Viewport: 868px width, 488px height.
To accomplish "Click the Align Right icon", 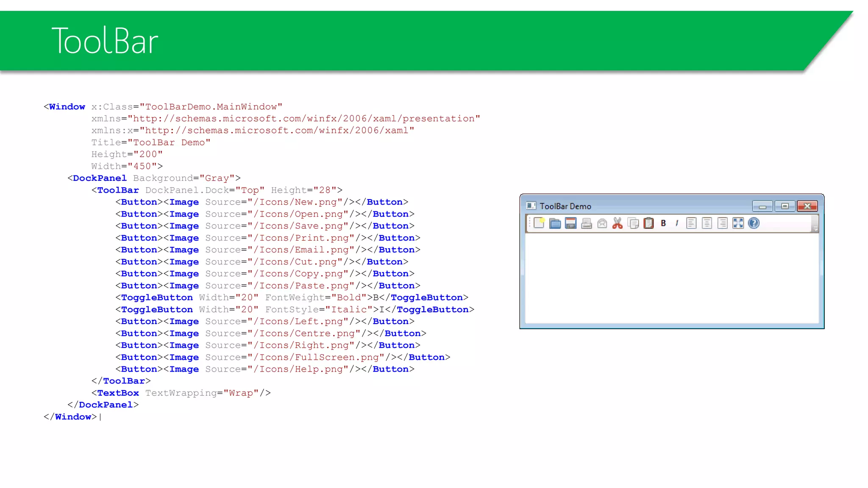I will coord(723,223).
